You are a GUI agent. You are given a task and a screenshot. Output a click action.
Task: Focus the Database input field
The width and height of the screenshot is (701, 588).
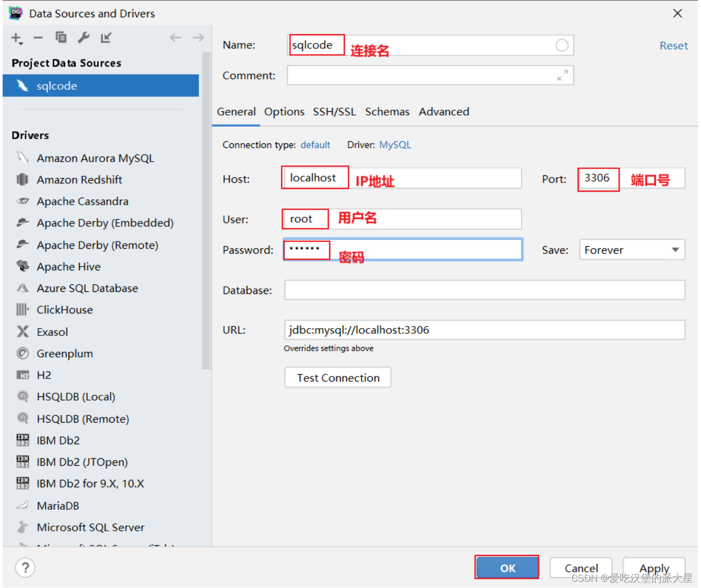485,290
